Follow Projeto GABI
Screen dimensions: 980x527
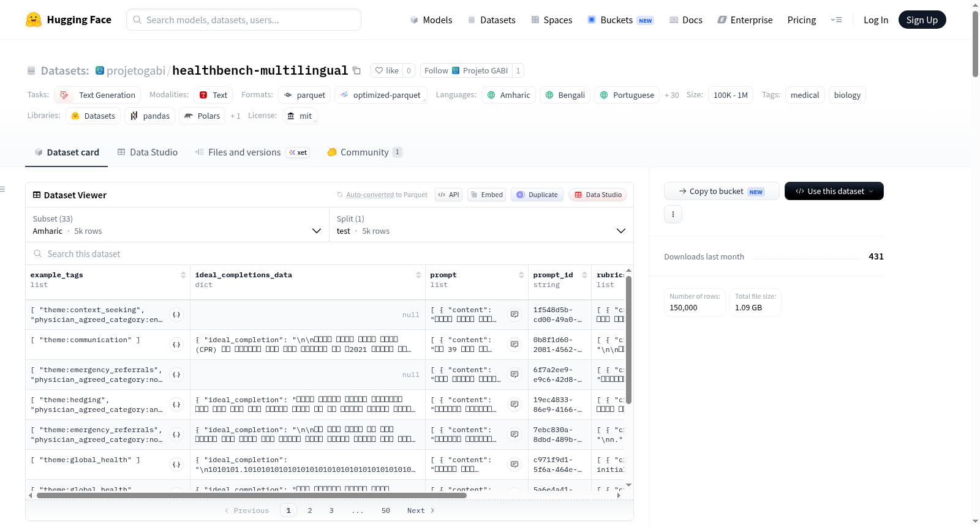[466, 70]
